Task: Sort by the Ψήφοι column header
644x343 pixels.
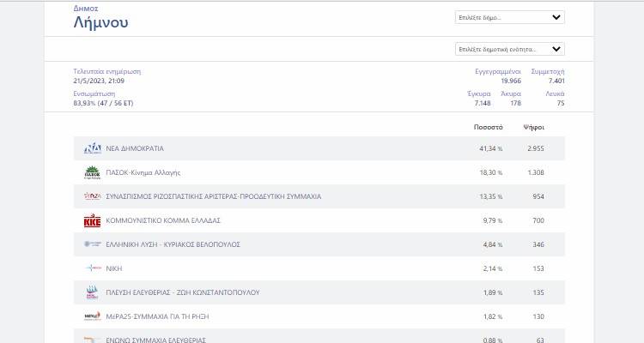Action: pos(533,127)
